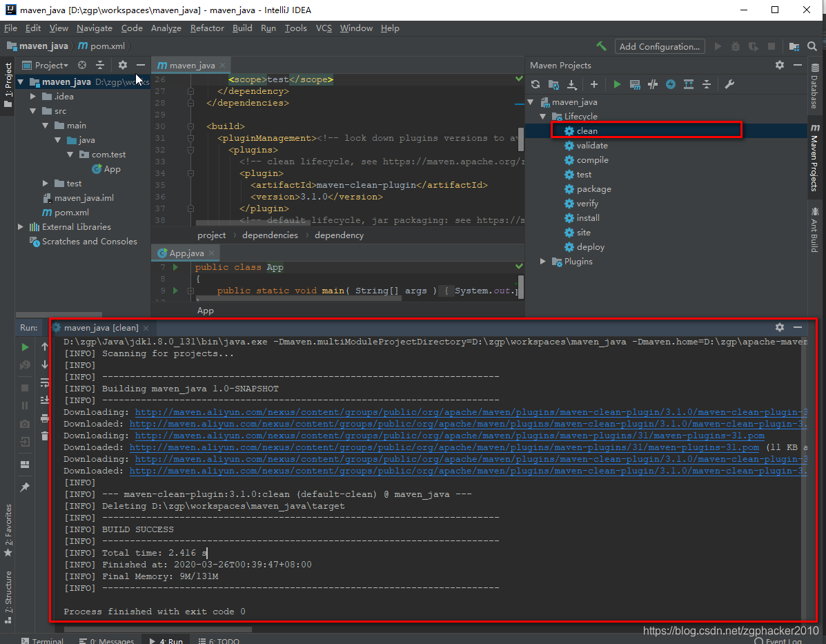The image size is (826, 644).
Task: Open Database side panel tab
Action: click(x=815, y=86)
